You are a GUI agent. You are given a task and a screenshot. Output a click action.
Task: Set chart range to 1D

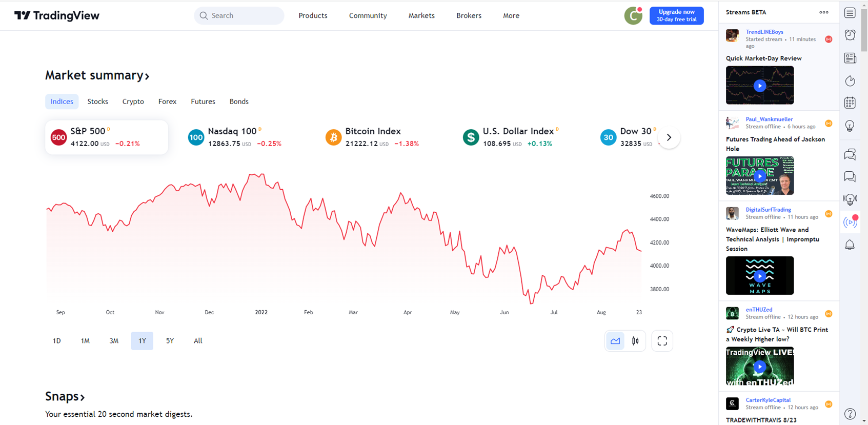click(57, 341)
